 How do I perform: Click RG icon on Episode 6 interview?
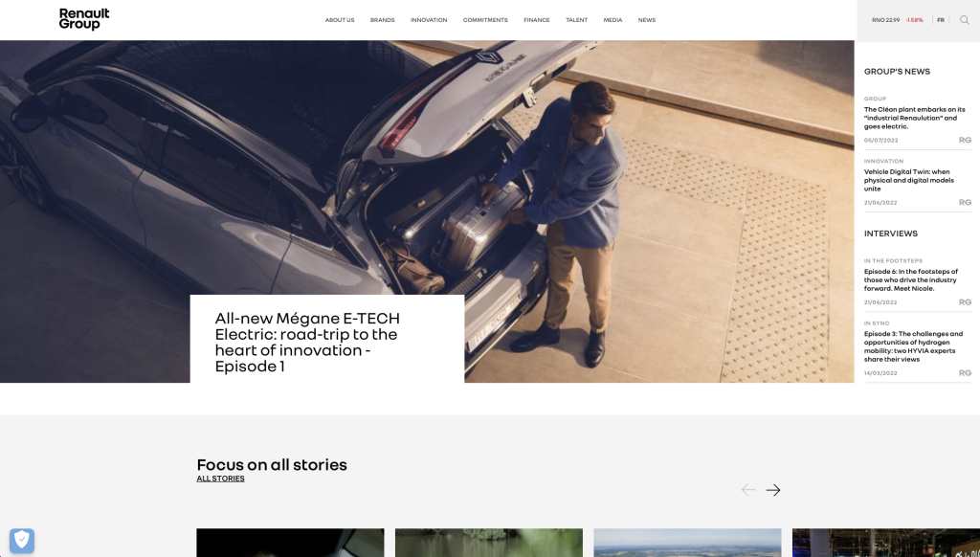point(965,301)
